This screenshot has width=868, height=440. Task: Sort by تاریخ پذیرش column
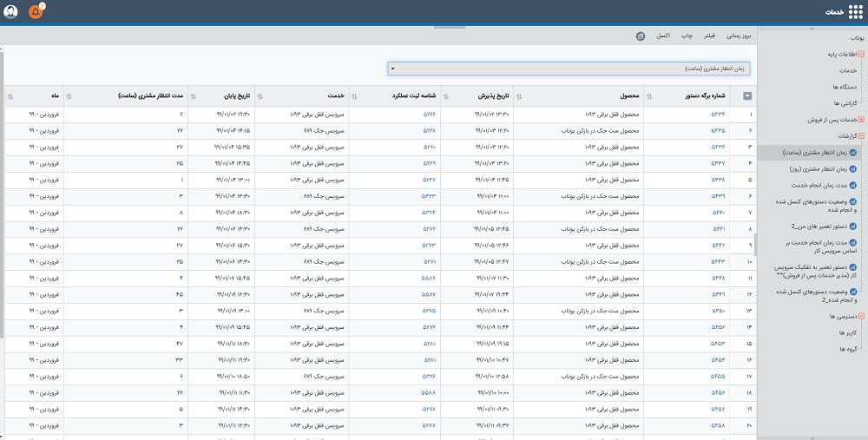446,96
